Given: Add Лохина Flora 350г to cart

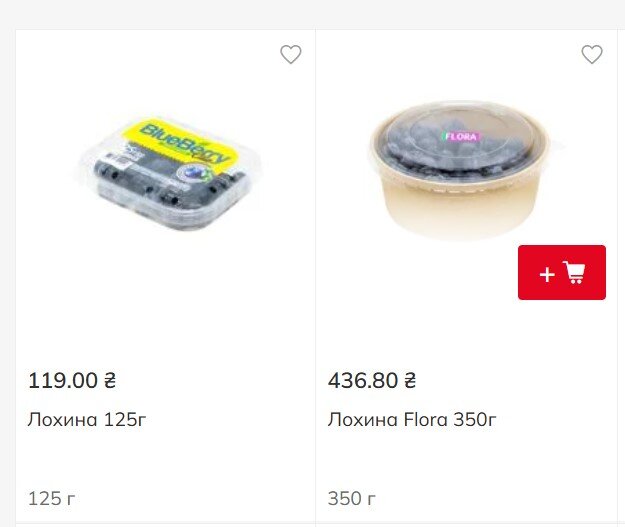Looking at the screenshot, I should [561, 272].
